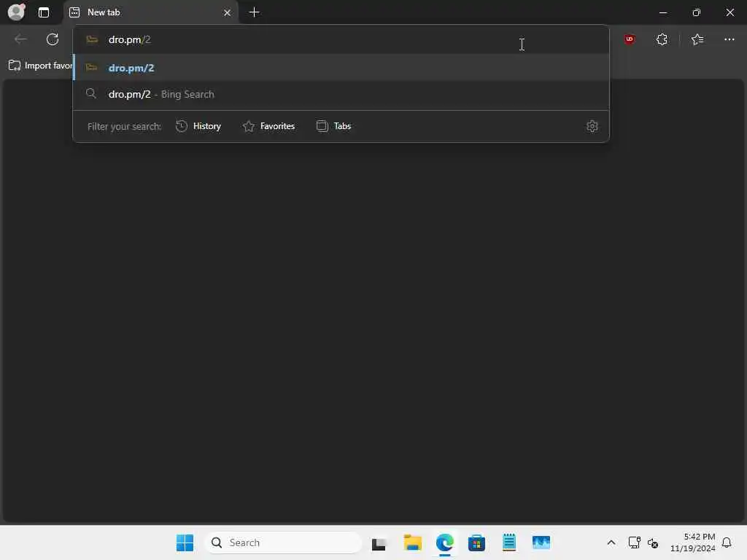Open the muted volume tray icon
Viewport: 747px width, 560px height.
coord(653,542)
